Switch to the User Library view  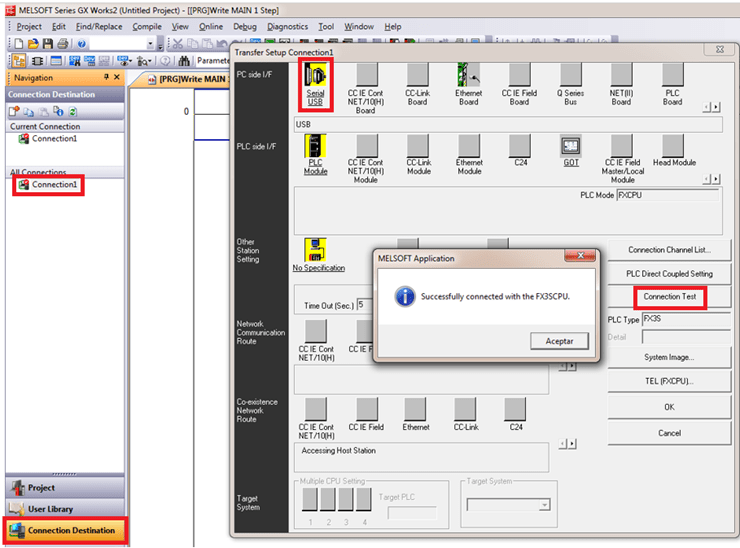pyautogui.click(x=65, y=509)
